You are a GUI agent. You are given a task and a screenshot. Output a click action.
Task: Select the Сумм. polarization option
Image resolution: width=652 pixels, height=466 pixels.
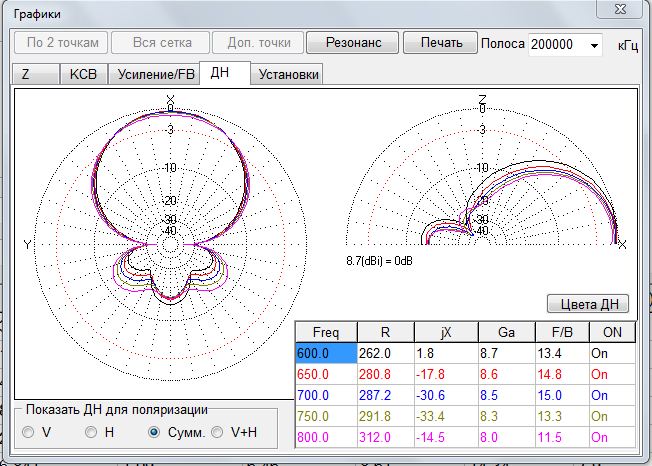pyautogui.click(x=154, y=432)
